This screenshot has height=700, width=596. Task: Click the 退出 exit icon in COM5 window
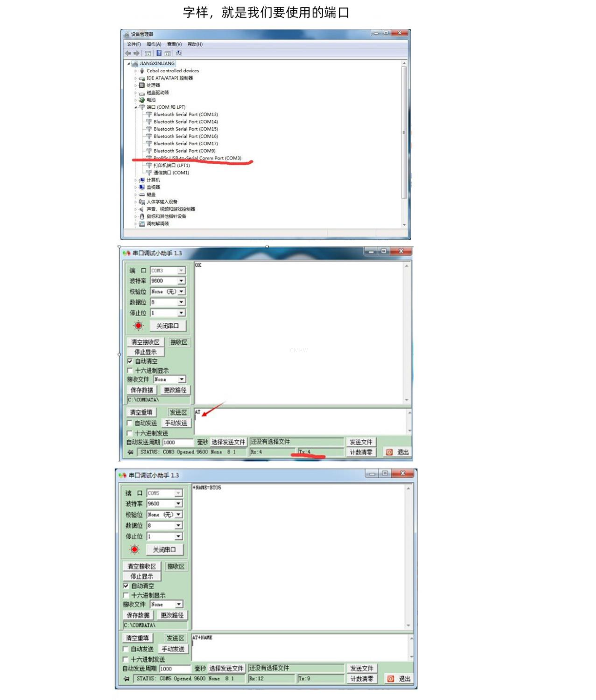click(x=390, y=678)
